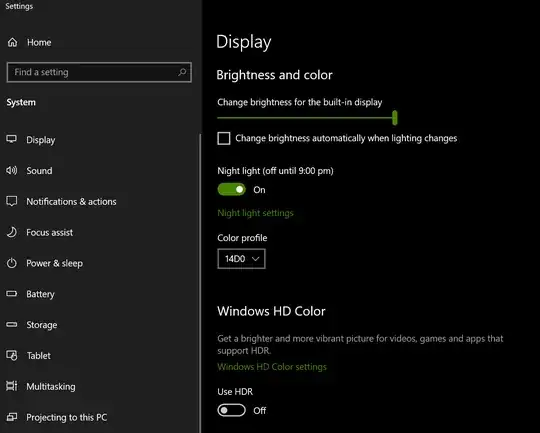Click the Focus assist moon icon

[x=11, y=232]
